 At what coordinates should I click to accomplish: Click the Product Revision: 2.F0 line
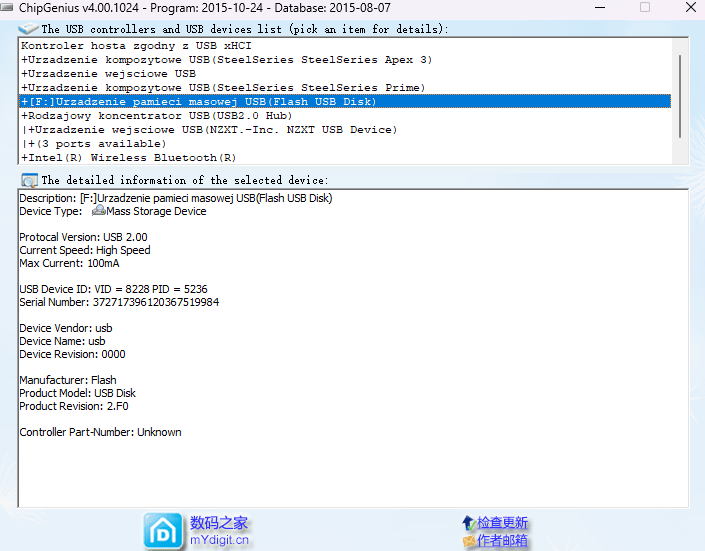(74, 406)
